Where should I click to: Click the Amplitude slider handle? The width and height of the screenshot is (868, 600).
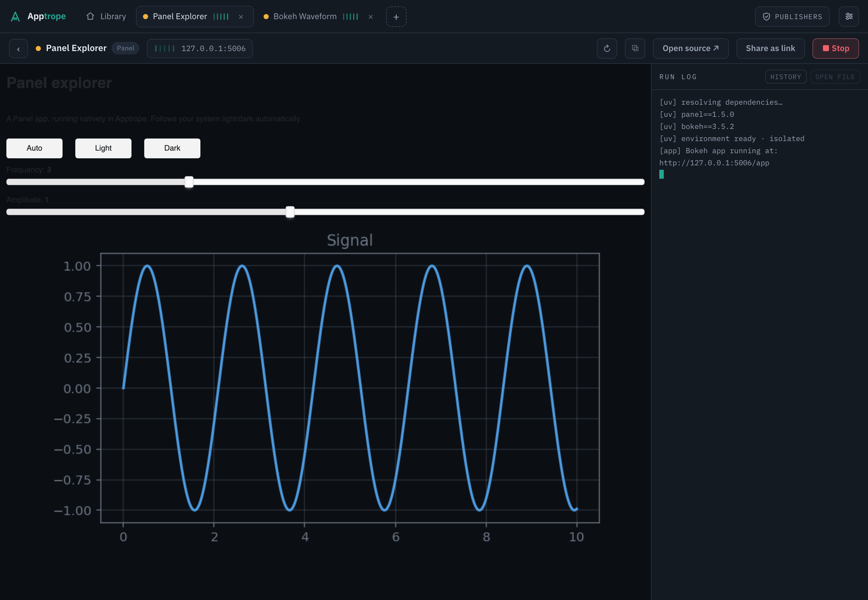(x=290, y=212)
